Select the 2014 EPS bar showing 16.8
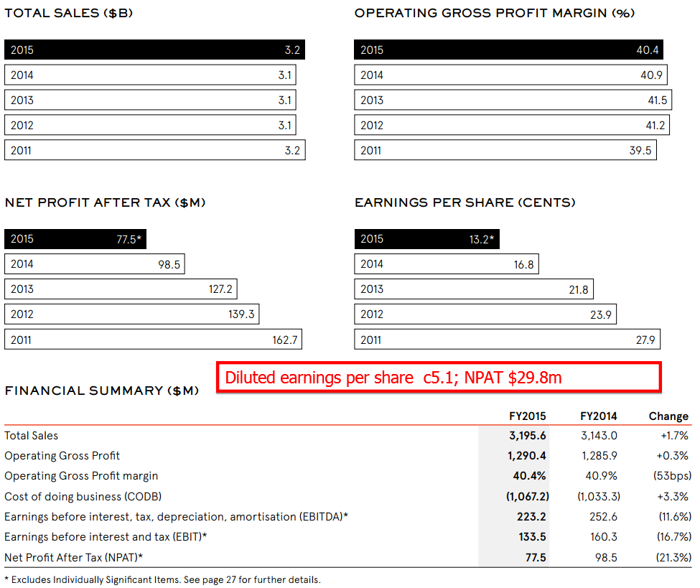The width and height of the screenshot is (700, 588). [446, 264]
